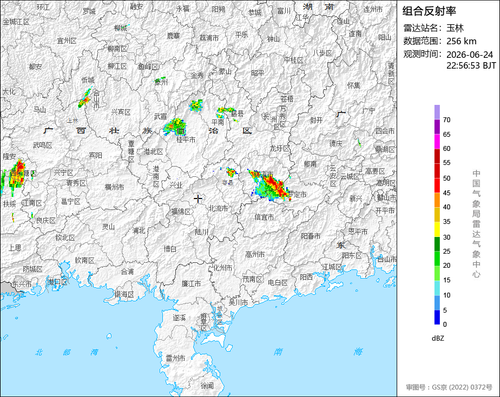Click the 桂平市 map label
This screenshot has height=397, width=500.
pos(186,140)
